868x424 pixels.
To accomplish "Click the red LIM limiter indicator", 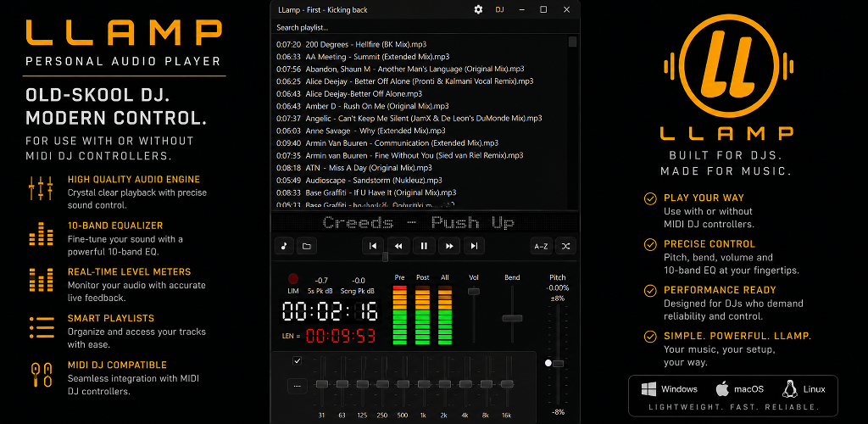I will click(292, 279).
